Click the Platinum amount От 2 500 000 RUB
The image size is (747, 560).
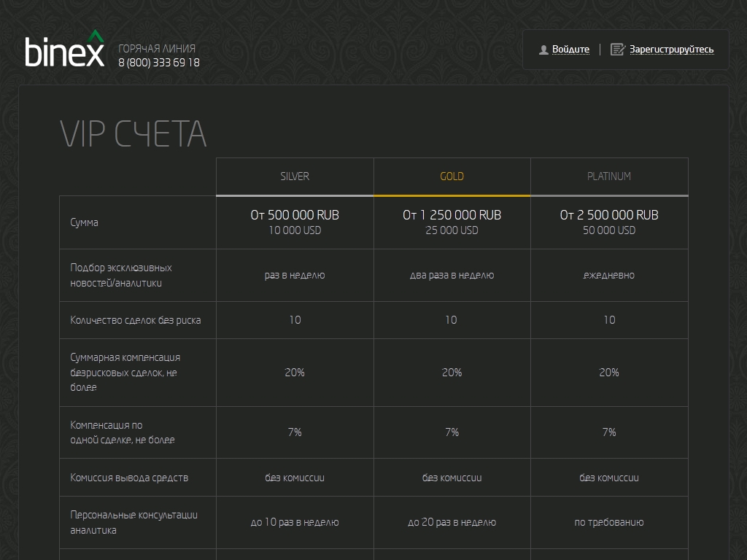pos(609,215)
